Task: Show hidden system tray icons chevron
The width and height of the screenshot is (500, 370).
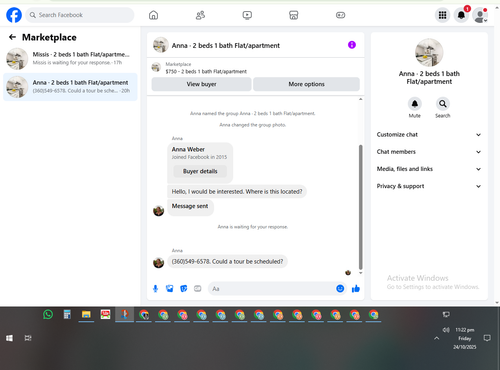Action: [436, 338]
